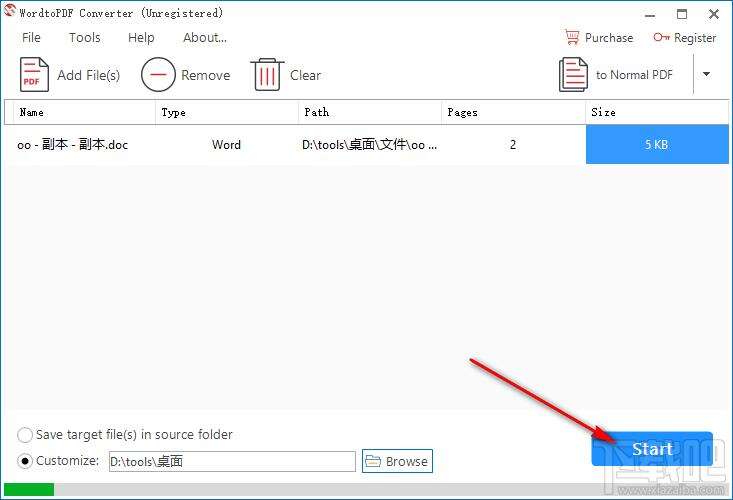Viewport: 733px width, 500px height.
Task: Click the conversion progress bar
Action: [366, 489]
